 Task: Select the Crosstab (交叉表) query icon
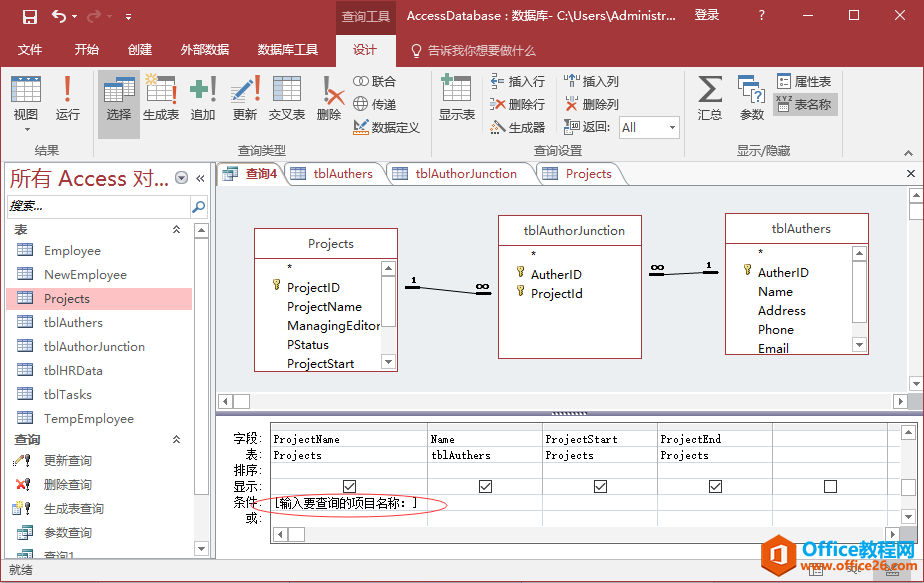pyautogui.click(x=287, y=98)
